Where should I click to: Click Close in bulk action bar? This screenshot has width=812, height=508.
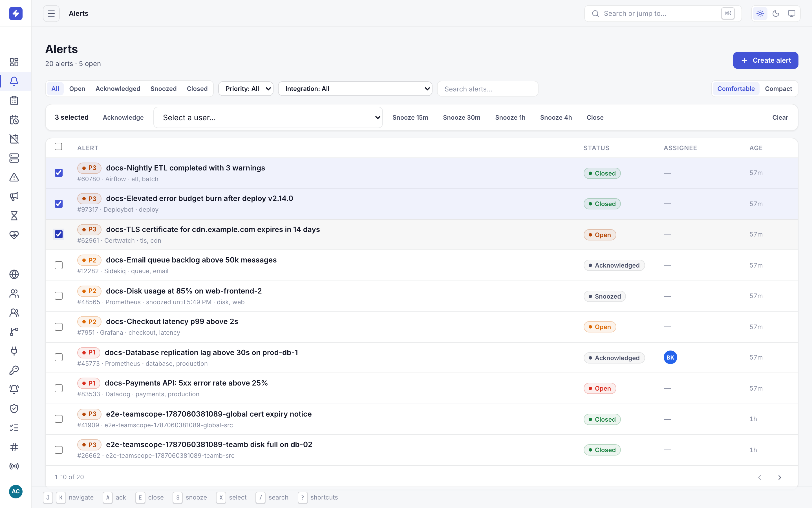click(x=595, y=117)
